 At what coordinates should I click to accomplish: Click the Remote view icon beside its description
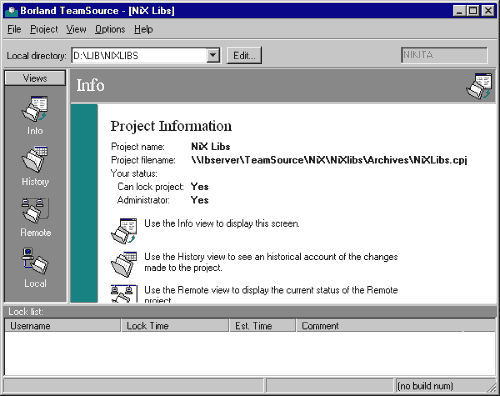coord(124,294)
